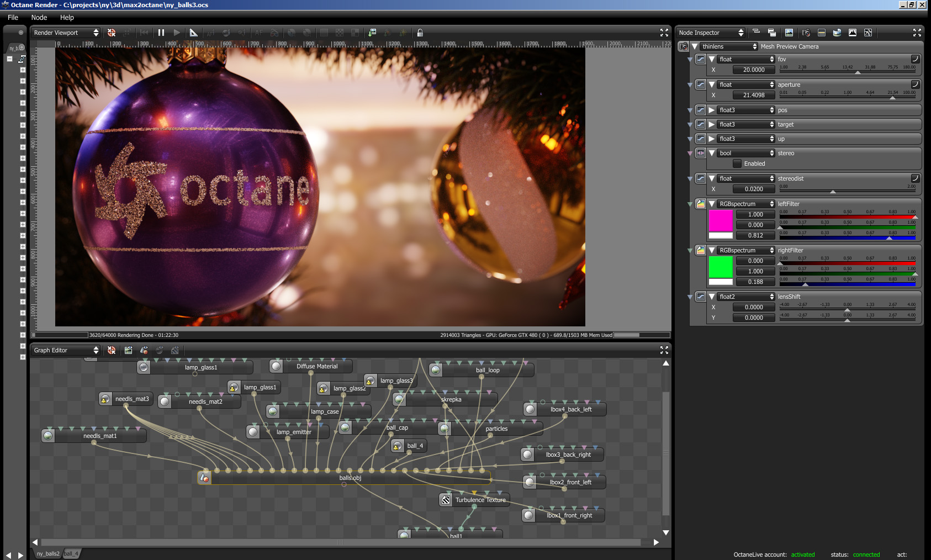
Task: Open the Graph Editor panel type dropdown
Action: point(66,350)
